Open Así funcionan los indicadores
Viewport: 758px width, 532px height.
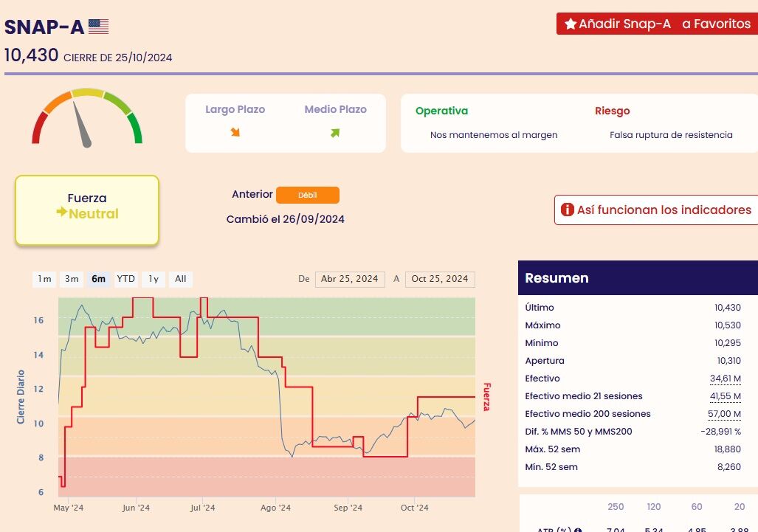tap(656, 210)
